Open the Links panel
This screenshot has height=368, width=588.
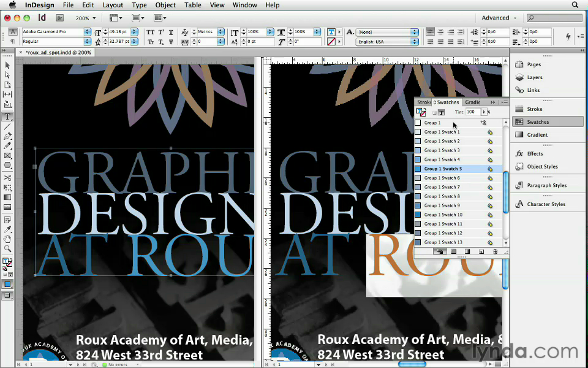pos(548,90)
